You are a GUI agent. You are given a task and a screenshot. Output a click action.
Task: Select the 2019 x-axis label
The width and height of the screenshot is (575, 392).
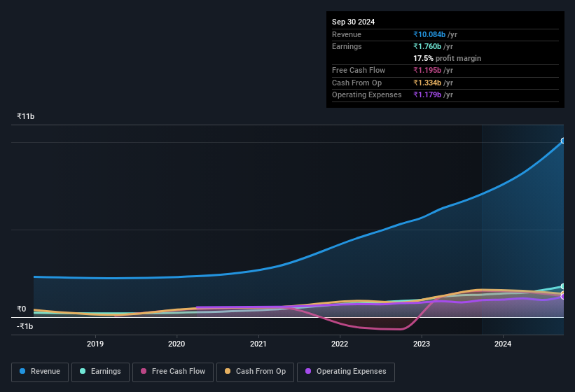(95, 344)
